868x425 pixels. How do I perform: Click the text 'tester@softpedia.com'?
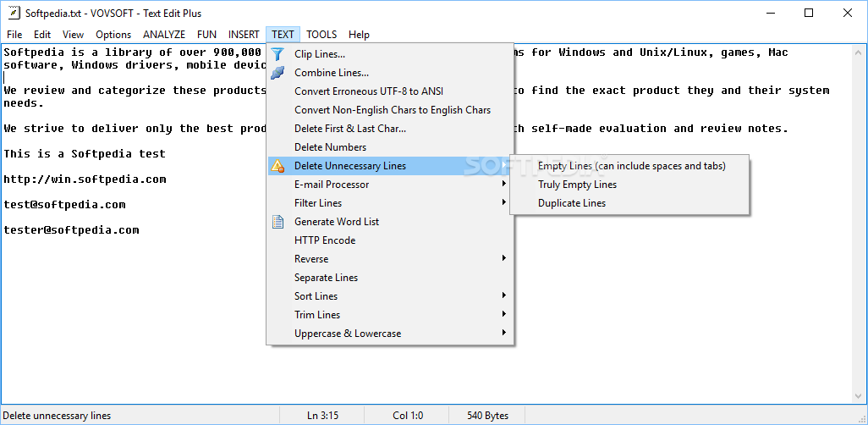pos(71,230)
